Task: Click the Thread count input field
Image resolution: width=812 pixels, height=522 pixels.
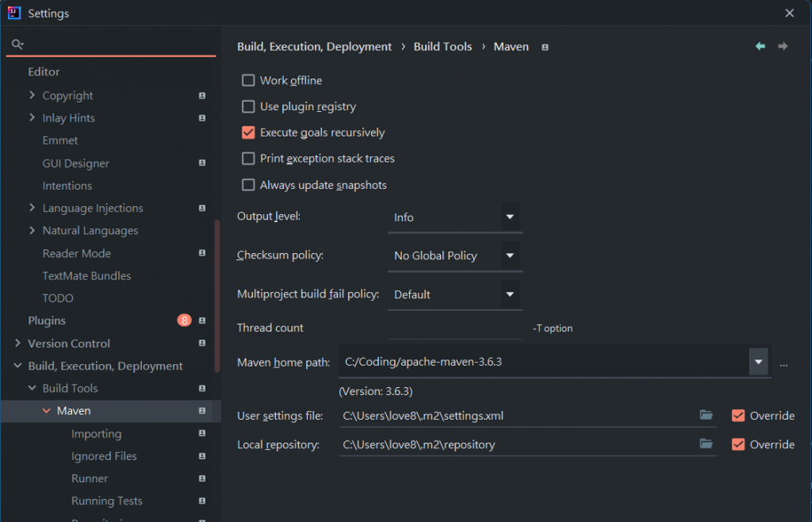Action: point(455,328)
